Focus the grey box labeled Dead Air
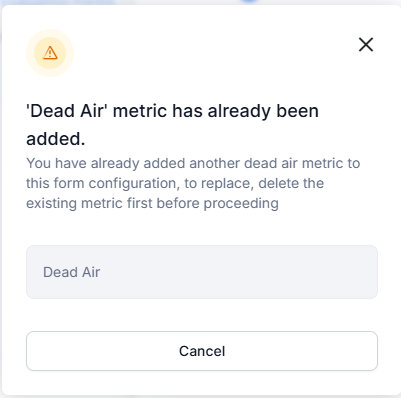 pos(202,272)
